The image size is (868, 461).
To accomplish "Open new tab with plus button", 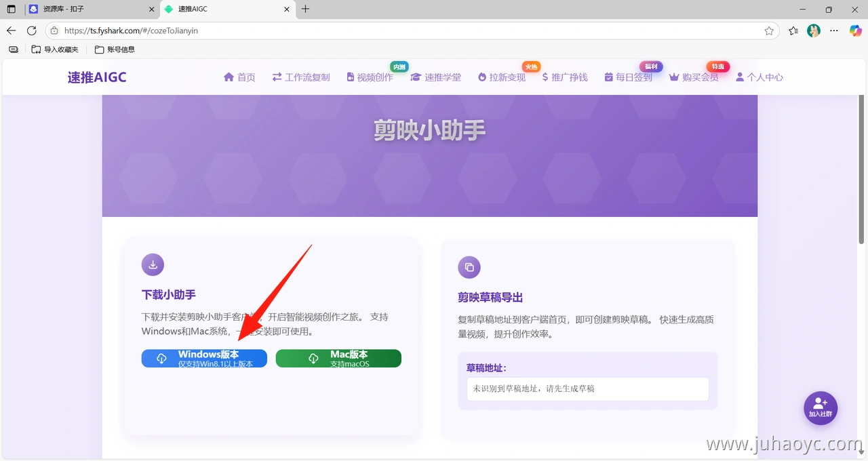I will [305, 9].
